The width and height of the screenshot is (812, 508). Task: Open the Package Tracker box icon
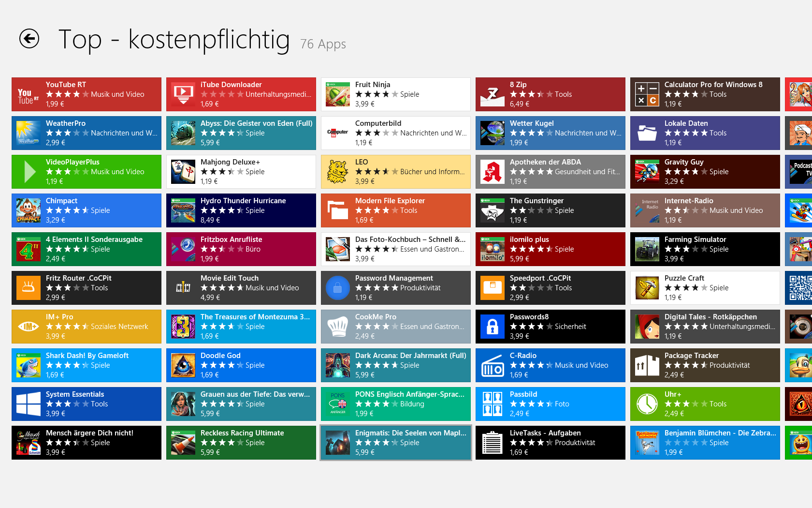click(x=647, y=365)
